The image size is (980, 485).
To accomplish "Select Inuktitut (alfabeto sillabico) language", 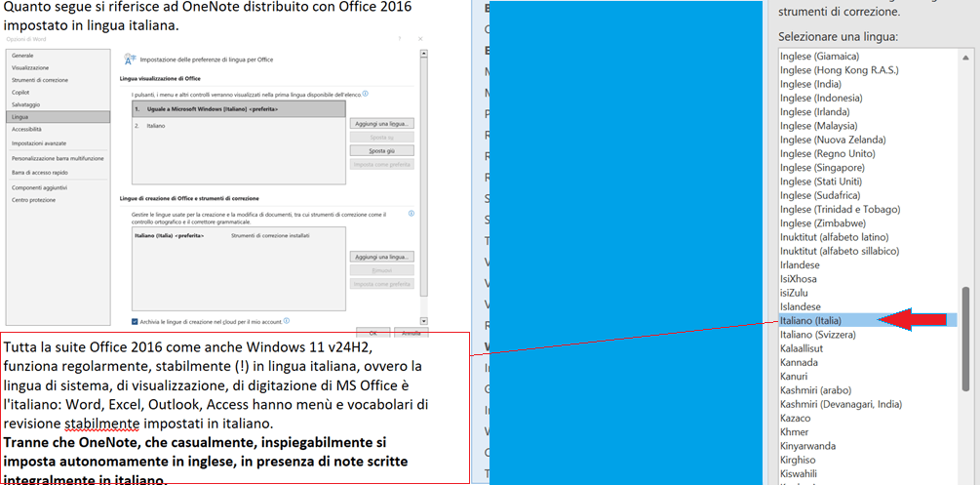I will pos(840,251).
